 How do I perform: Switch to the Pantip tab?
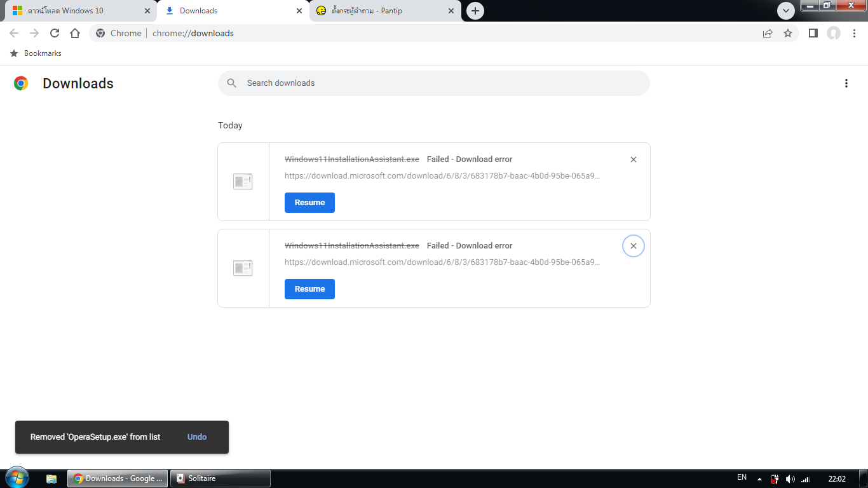point(385,11)
